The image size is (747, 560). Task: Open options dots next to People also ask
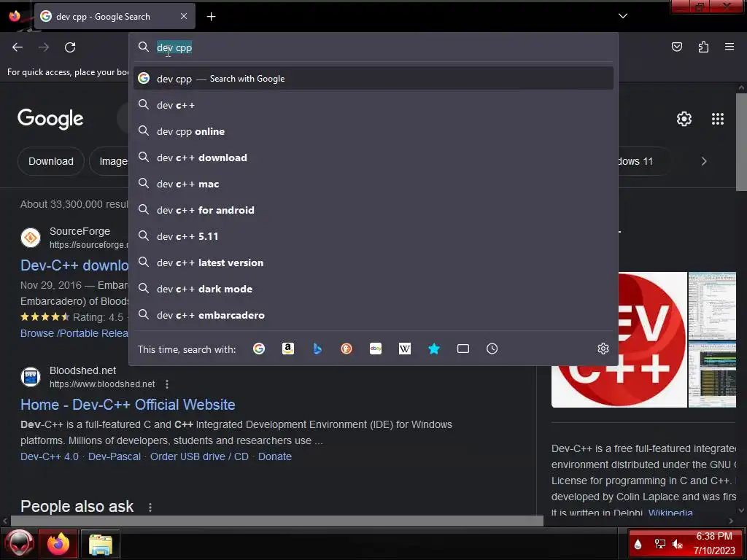pos(150,507)
